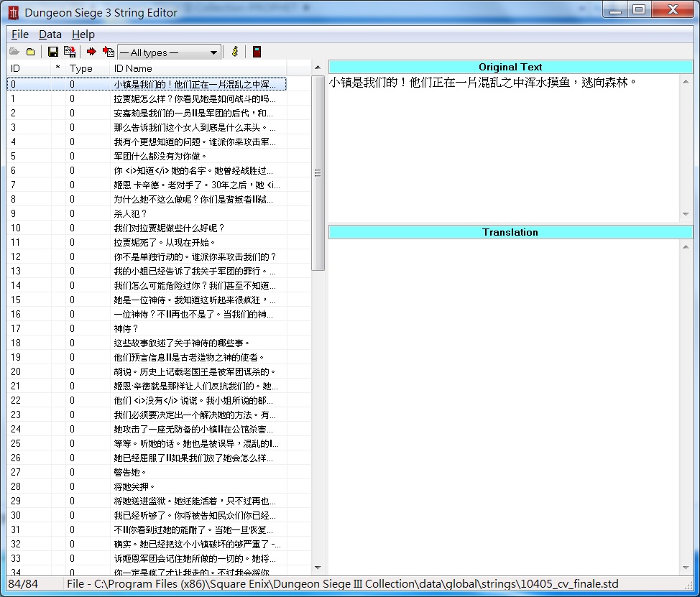Viewport: 700px width, 597px height.
Task: Select row 17 '神侍？'
Action: tap(147, 328)
